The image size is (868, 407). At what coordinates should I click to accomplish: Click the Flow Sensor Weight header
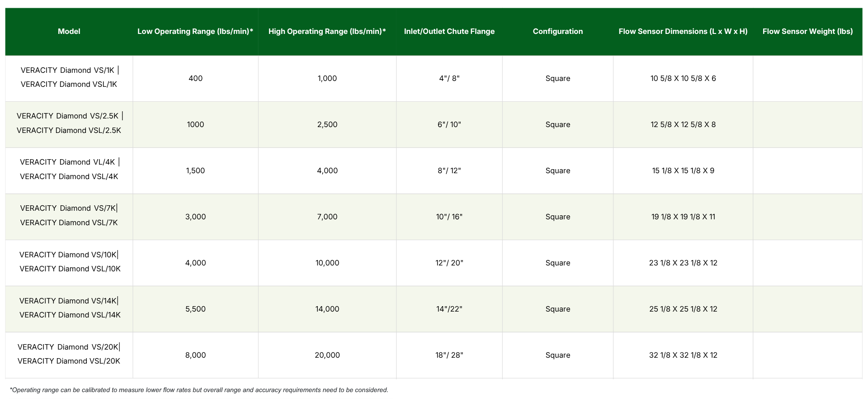807,31
